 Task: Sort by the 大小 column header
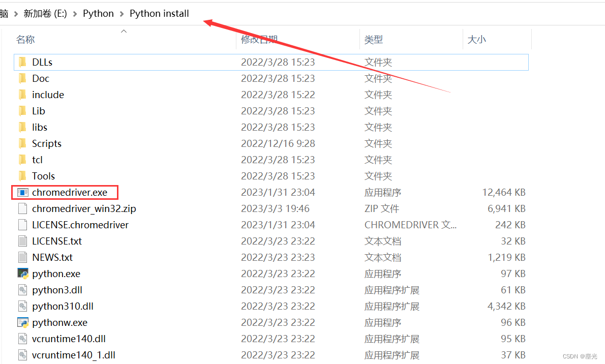[x=476, y=39]
